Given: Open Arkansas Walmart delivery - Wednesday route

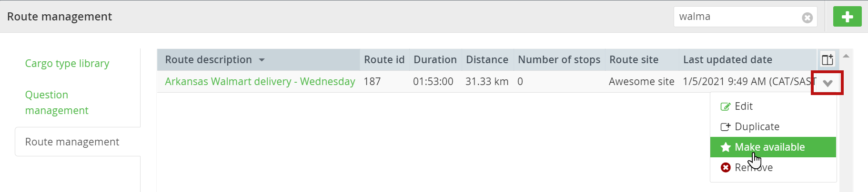Looking at the screenshot, I should 260,81.
